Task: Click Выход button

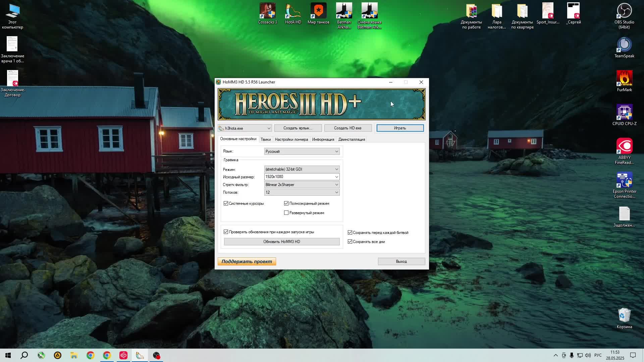Action: [401, 261]
